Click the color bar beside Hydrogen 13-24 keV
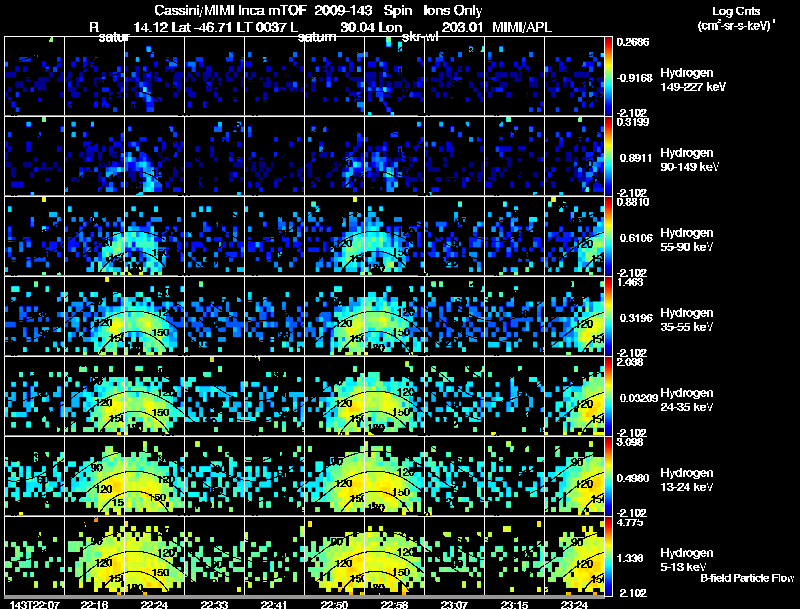This screenshot has width=800, height=609. pyautogui.click(x=608, y=476)
